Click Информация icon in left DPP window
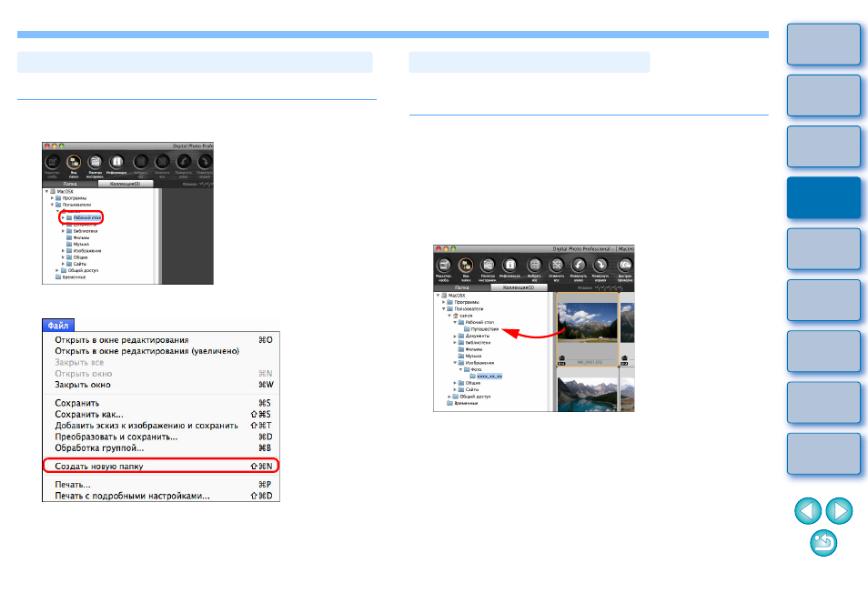 click(x=116, y=162)
